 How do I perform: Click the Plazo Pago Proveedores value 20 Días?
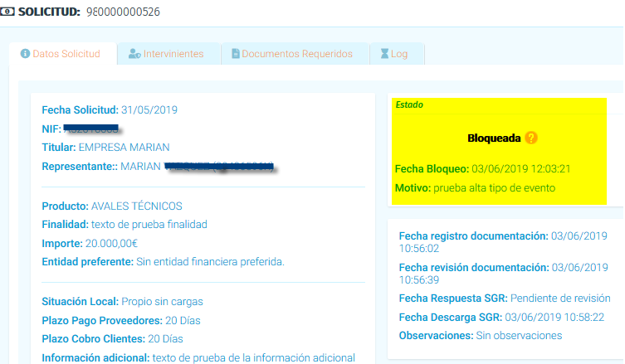tap(183, 321)
